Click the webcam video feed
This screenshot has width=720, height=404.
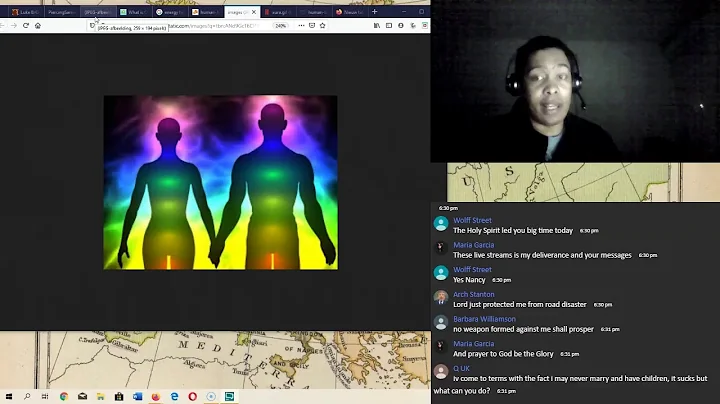coord(575,81)
